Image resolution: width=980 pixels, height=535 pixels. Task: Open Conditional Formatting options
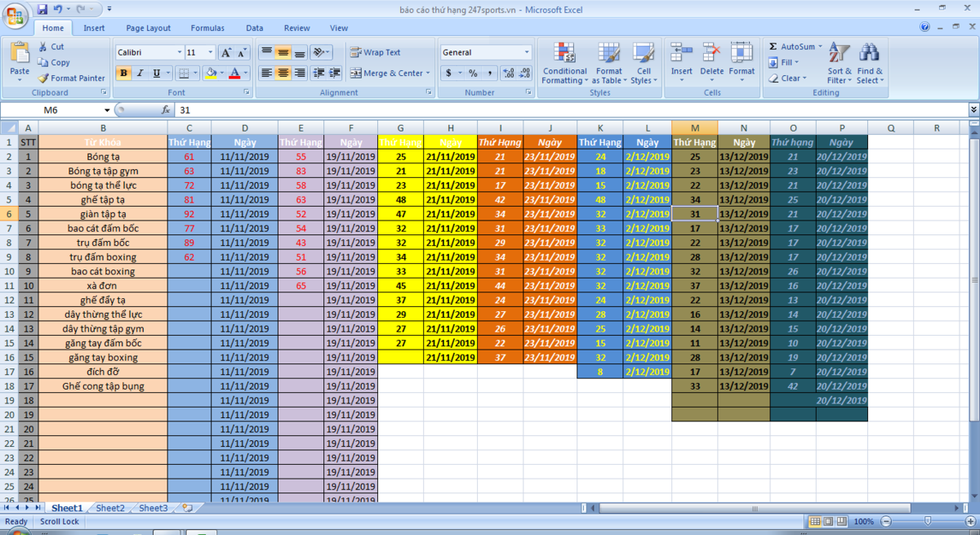(564, 63)
